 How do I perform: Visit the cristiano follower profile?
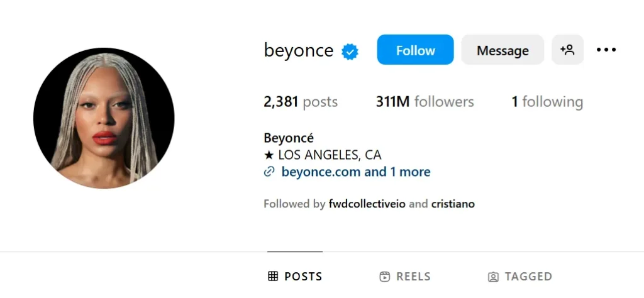tap(453, 204)
